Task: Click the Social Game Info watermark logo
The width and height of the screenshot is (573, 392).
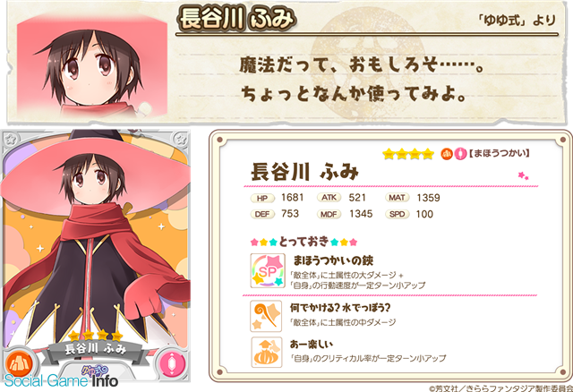Action: pyautogui.click(x=61, y=380)
